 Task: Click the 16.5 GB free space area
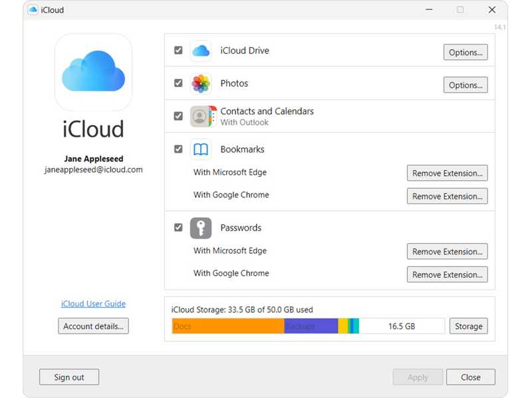[402, 326]
